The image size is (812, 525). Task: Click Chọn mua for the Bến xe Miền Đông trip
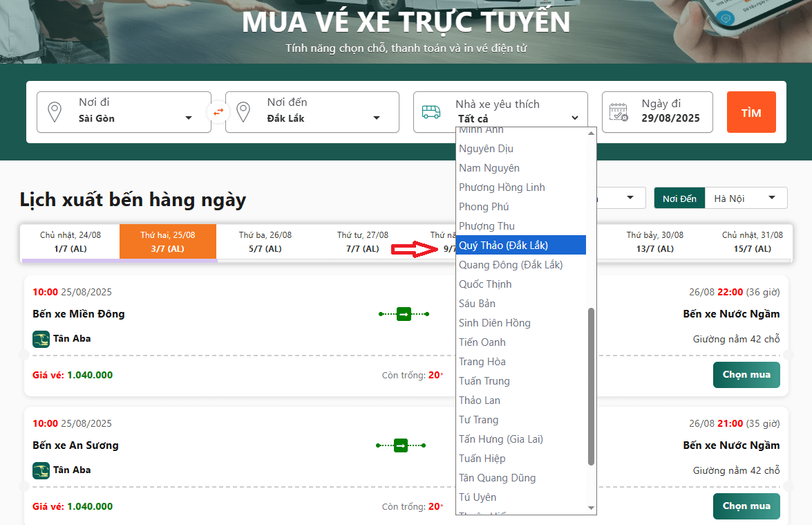pyautogui.click(x=746, y=374)
